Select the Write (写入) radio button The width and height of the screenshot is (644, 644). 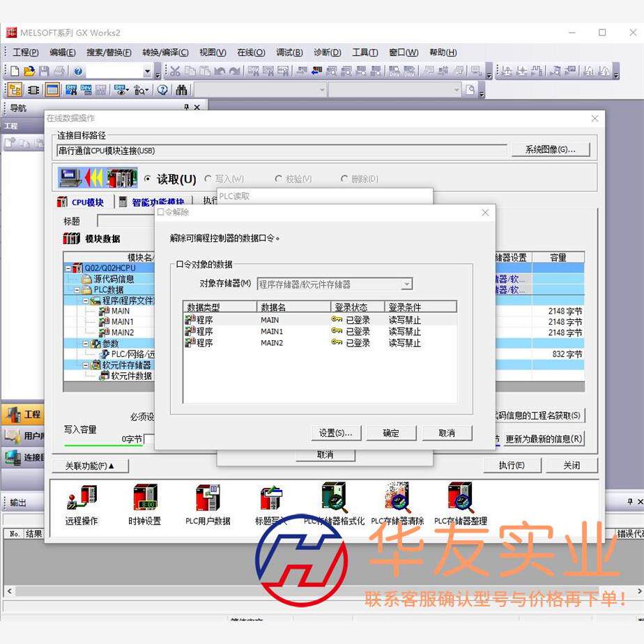click(208, 178)
